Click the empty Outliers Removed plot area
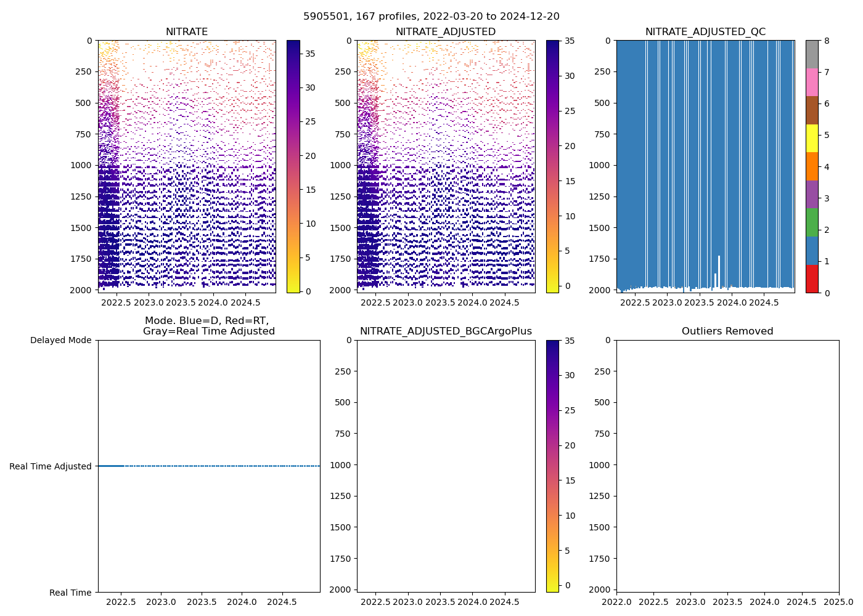The image size is (863, 616). pos(727,466)
